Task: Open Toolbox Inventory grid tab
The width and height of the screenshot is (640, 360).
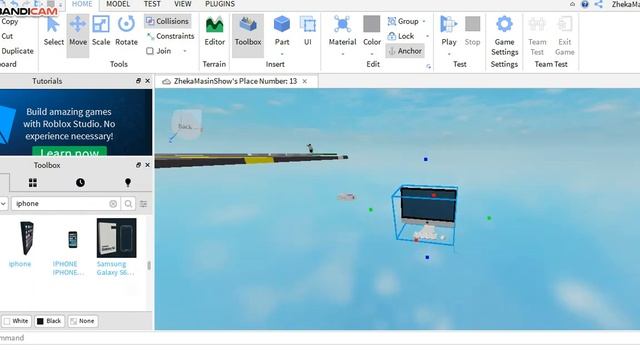Action: (x=33, y=182)
